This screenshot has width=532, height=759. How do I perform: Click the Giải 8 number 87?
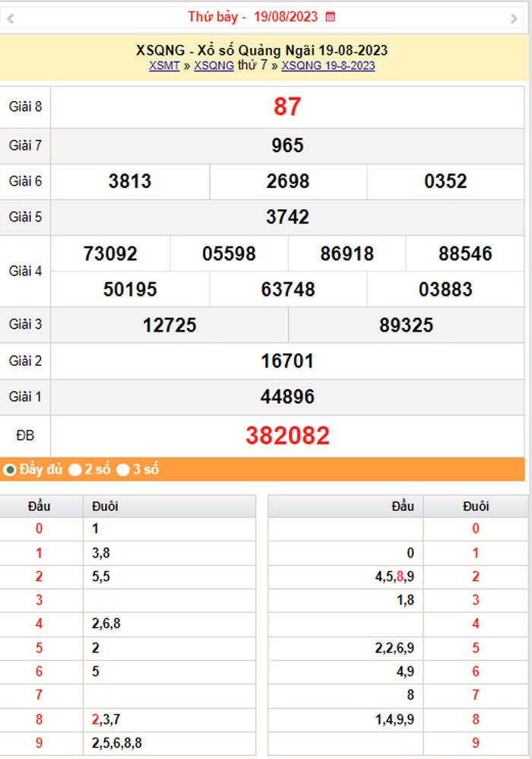tap(287, 107)
